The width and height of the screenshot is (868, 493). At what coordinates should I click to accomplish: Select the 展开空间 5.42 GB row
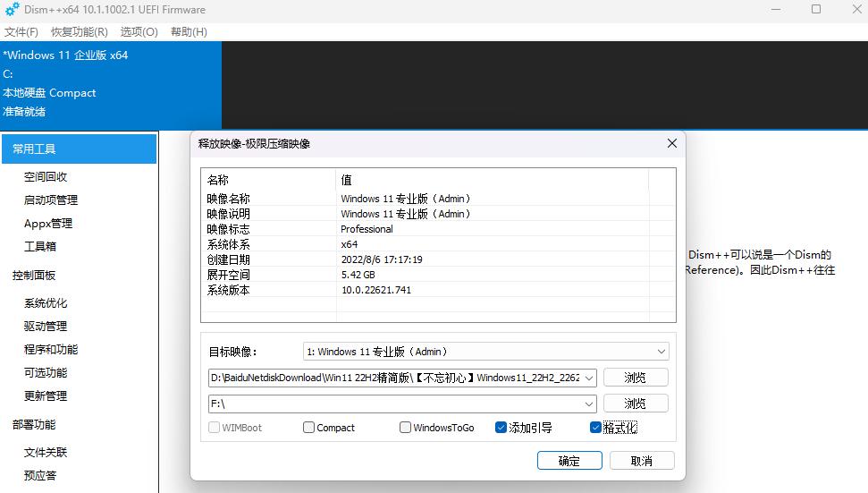tap(438, 275)
